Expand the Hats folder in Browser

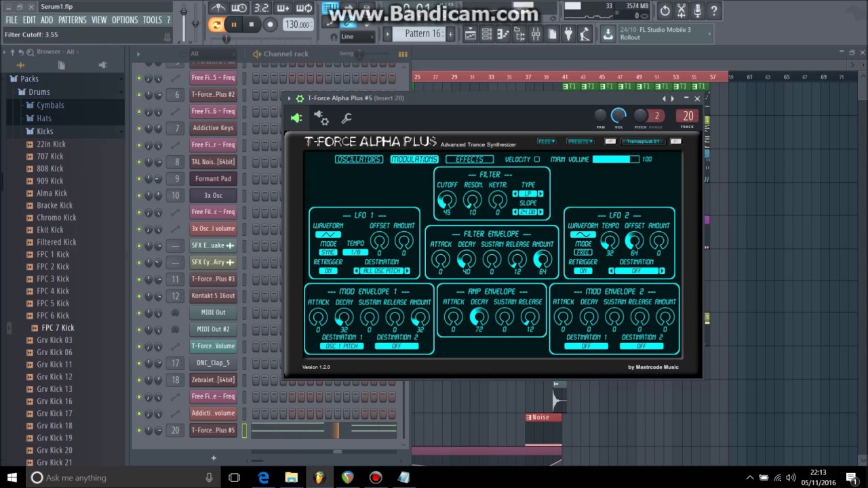coord(44,118)
